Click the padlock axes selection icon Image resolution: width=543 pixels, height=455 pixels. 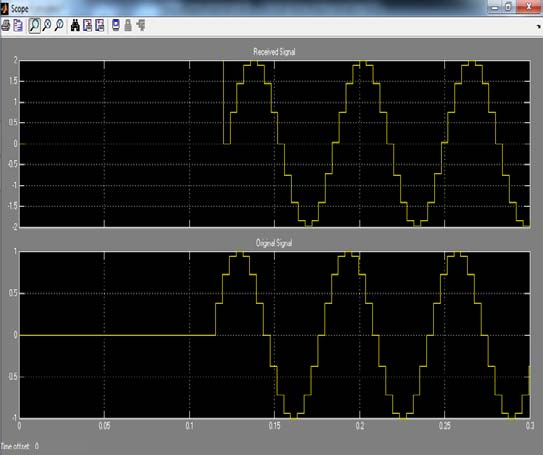pyautogui.click(x=128, y=25)
